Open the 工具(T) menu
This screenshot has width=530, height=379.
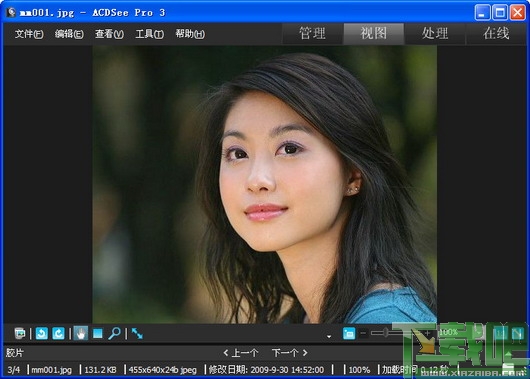[x=149, y=34]
